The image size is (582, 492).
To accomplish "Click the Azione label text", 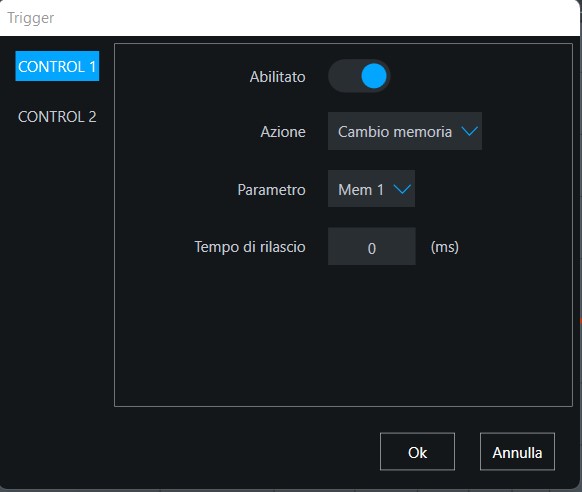I will coord(283,132).
